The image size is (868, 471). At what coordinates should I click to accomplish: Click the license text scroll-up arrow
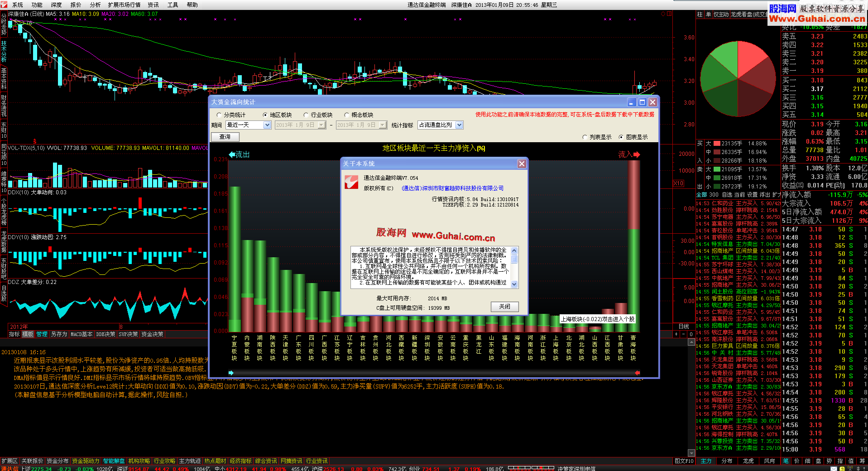click(x=514, y=250)
